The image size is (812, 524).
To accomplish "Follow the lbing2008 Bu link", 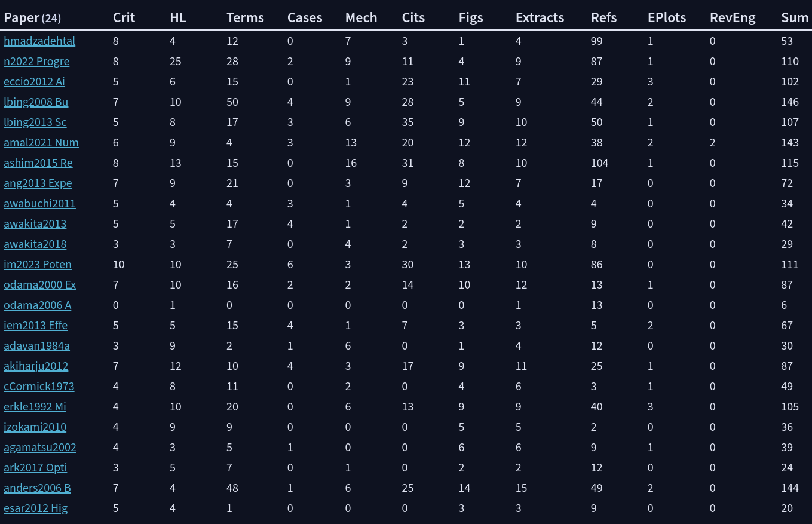I will pos(36,102).
